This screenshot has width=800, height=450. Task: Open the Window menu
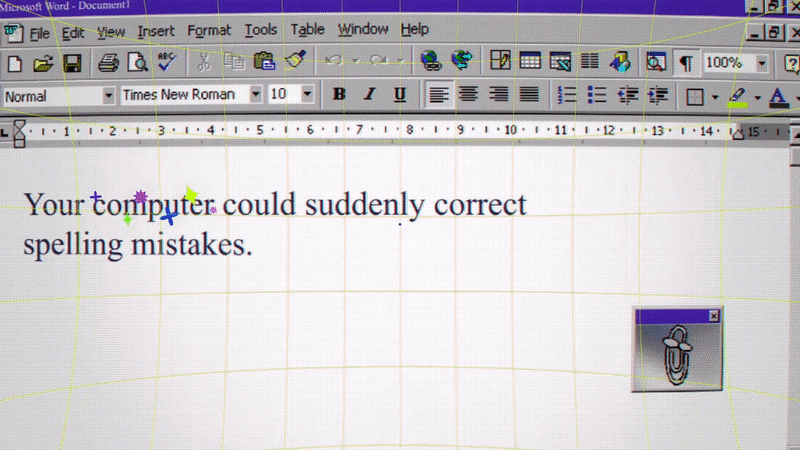pyautogui.click(x=363, y=29)
